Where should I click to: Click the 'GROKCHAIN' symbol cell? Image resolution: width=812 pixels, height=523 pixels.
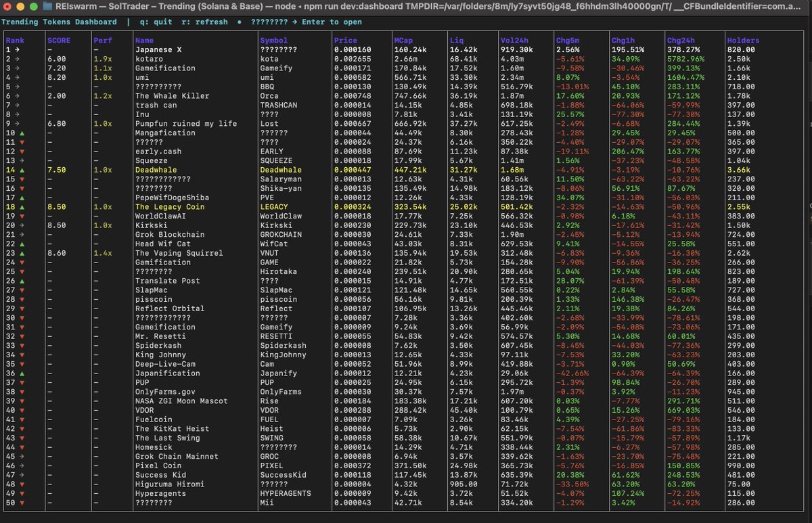(x=281, y=235)
